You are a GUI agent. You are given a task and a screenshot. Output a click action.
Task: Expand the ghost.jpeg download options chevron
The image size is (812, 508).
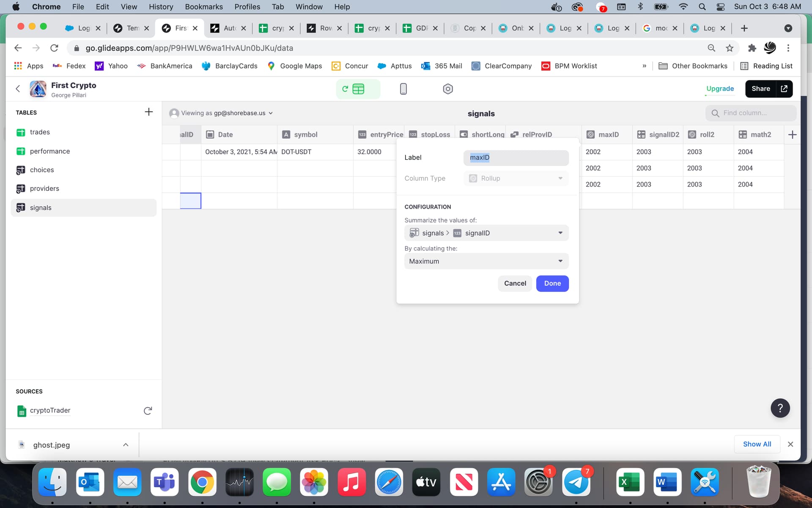[x=126, y=444]
